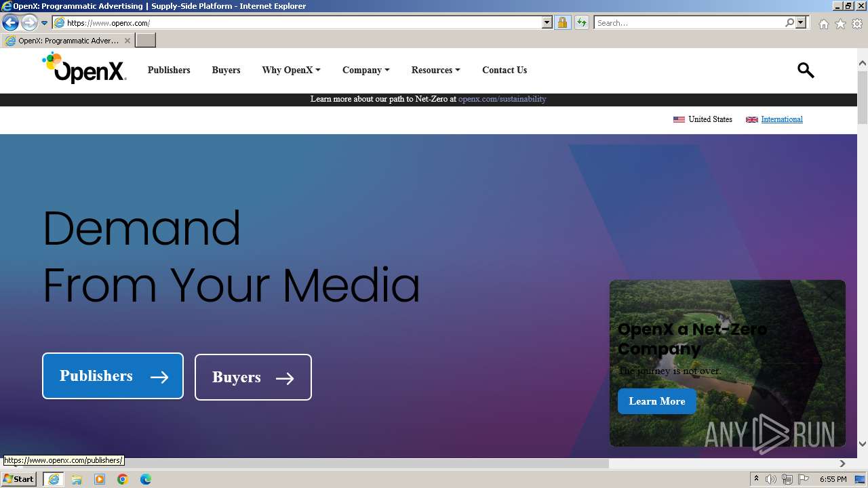Click the refresh page icon
Image resolution: width=868 pixels, height=488 pixels.
point(581,23)
